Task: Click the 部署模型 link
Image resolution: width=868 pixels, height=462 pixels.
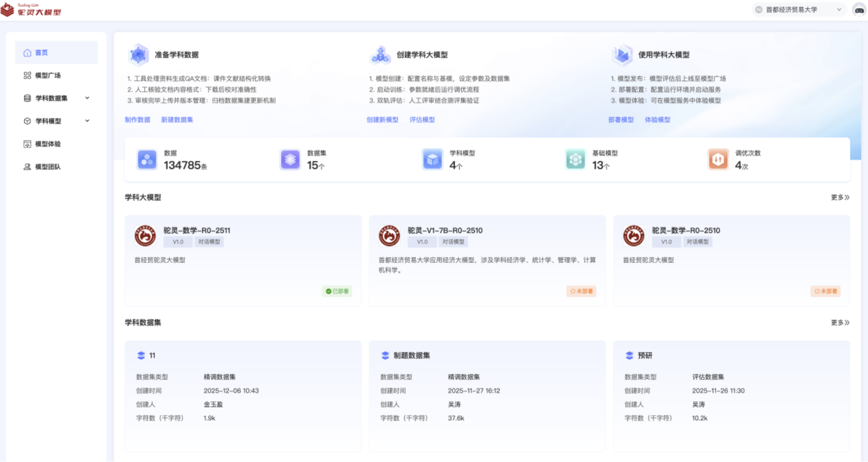Action: [x=621, y=120]
